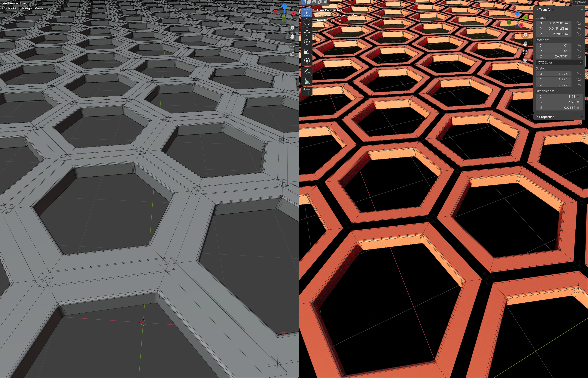This screenshot has width=588, height=378.
Task: Select the Measure ruler tool
Action: tap(307, 81)
